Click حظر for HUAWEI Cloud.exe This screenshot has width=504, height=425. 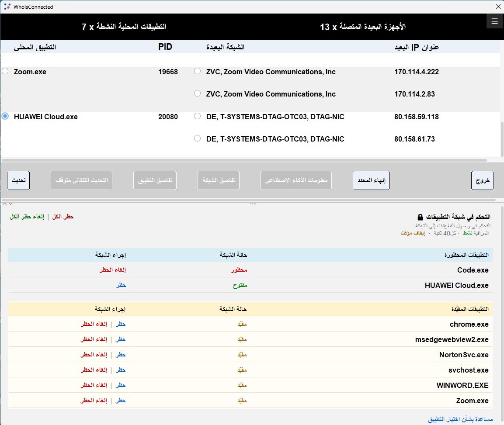click(x=121, y=285)
